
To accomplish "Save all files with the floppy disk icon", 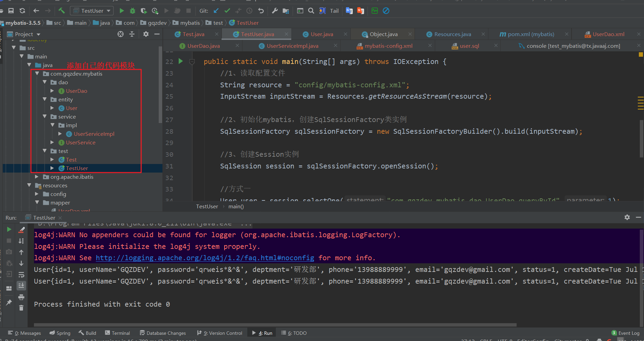I will pos(11,11).
